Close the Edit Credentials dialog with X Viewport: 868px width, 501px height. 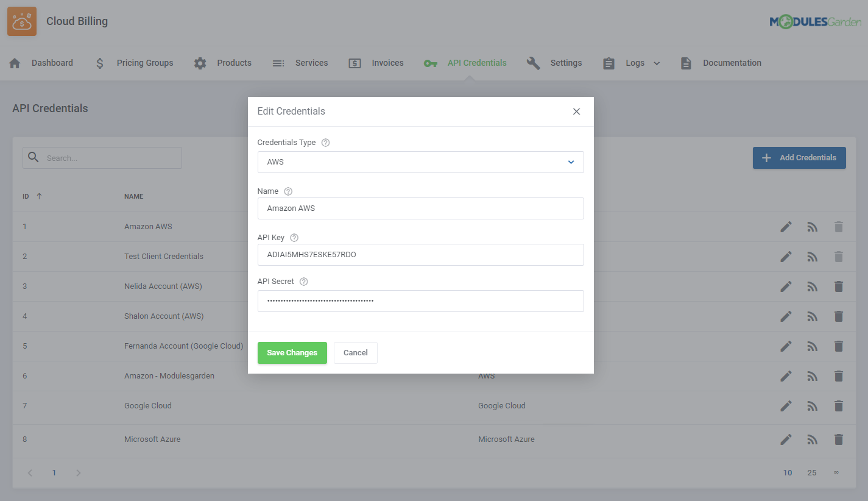[576, 112]
